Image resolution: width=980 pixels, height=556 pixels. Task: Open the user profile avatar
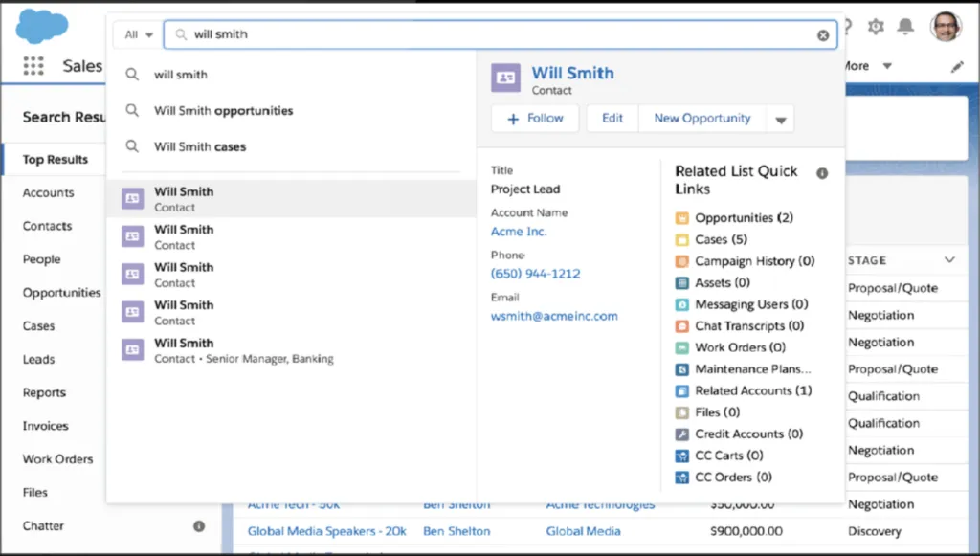click(x=946, y=26)
